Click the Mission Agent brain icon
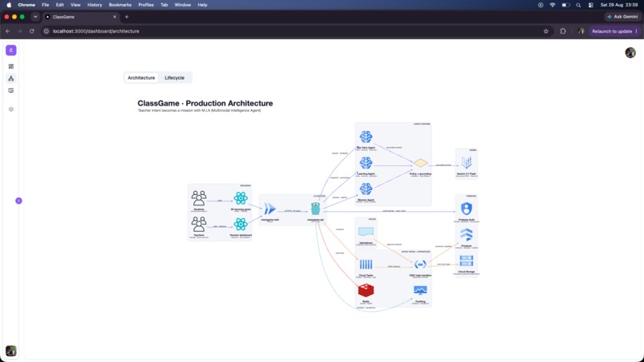This screenshot has width=644, height=362. (366, 189)
